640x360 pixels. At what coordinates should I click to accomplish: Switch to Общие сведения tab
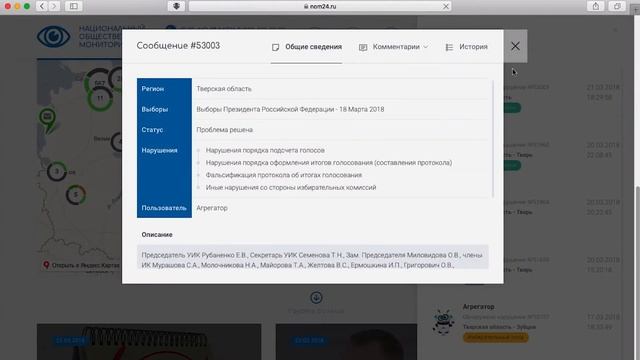(307, 47)
